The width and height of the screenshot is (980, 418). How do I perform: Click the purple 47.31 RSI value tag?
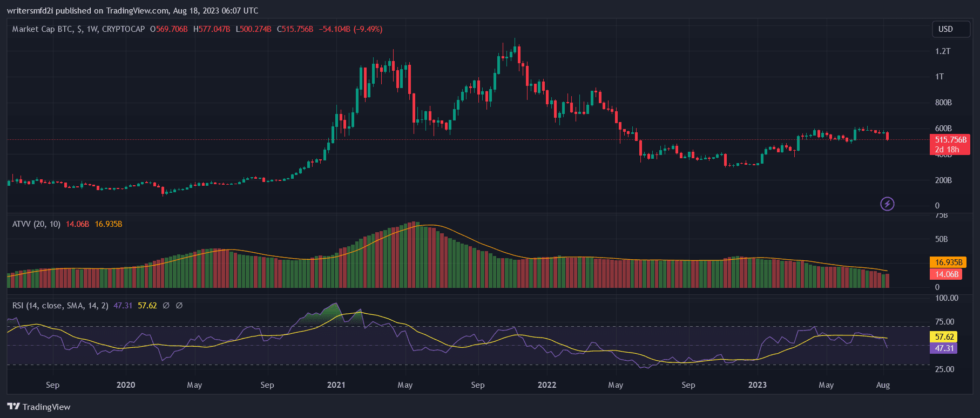pos(944,348)
